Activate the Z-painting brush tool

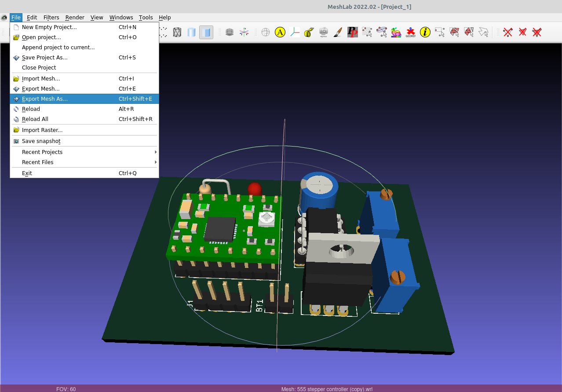[337, 32]
